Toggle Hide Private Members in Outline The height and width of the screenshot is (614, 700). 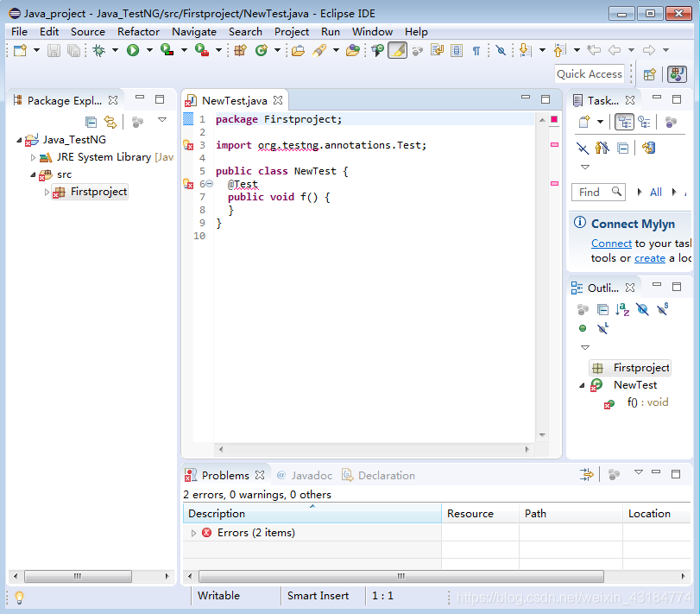click(582, 328)
